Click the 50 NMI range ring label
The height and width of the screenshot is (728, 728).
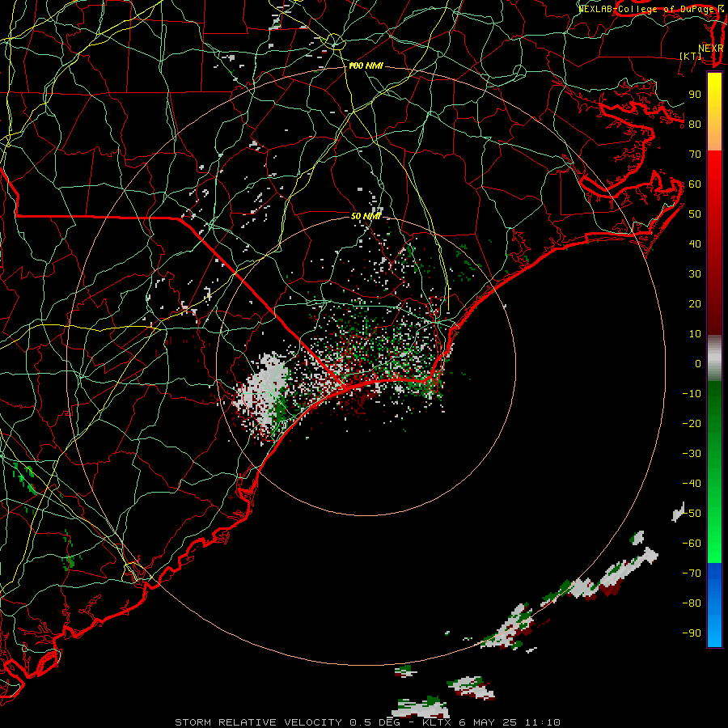pyautogui.click(x=366, y=216)
